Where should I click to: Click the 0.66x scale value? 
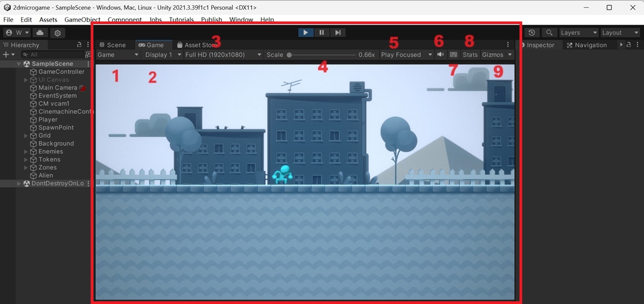click(367, 55)
